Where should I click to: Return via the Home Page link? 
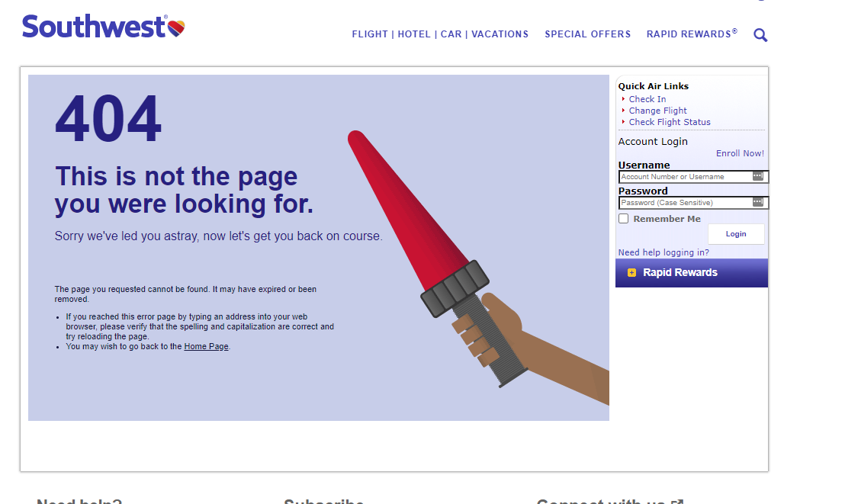206,346
